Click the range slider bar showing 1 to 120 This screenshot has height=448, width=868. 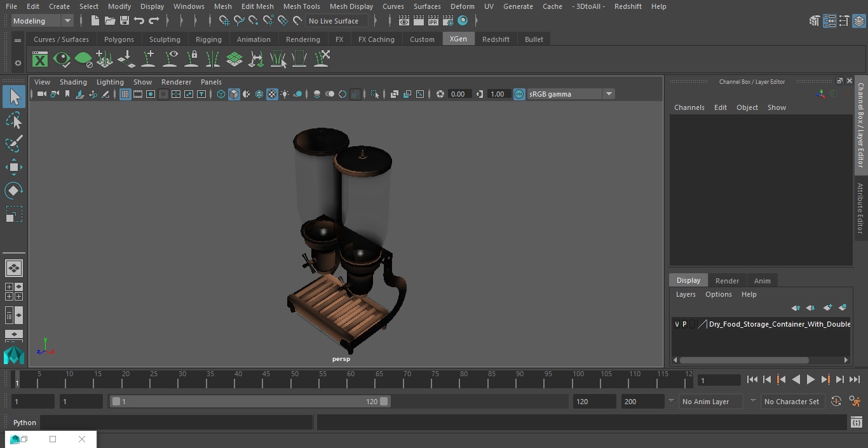[250, 402]
